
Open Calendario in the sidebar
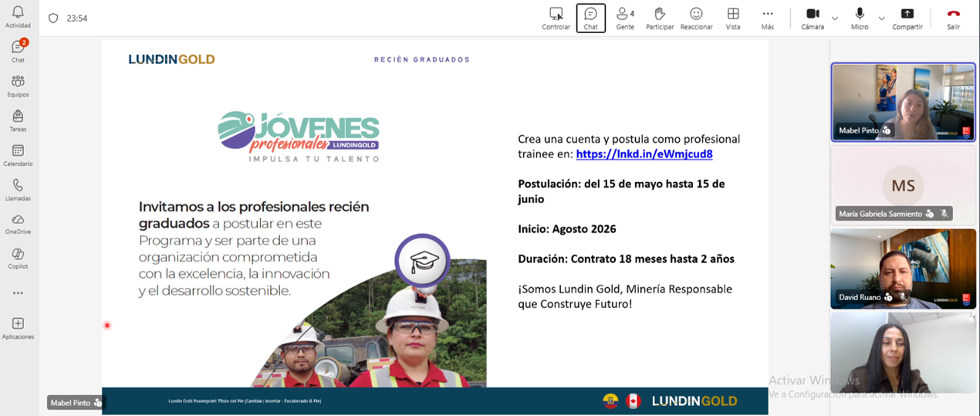pos(18,155)
